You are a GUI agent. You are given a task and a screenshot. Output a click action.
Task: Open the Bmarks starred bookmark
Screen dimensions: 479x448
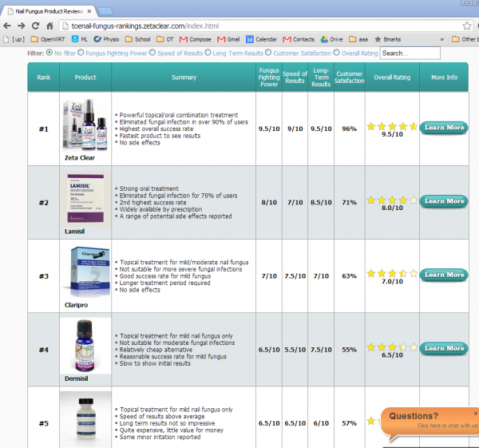click(388, 39)
